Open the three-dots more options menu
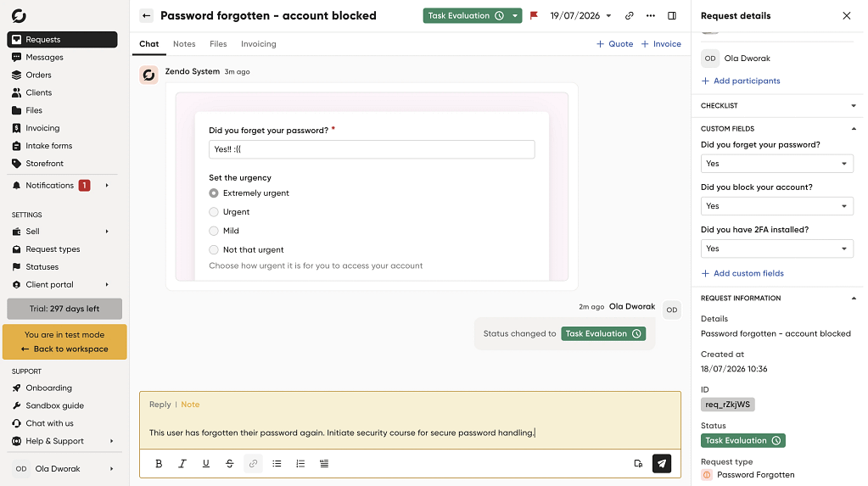Screen dimensions: 868x486 651,15
